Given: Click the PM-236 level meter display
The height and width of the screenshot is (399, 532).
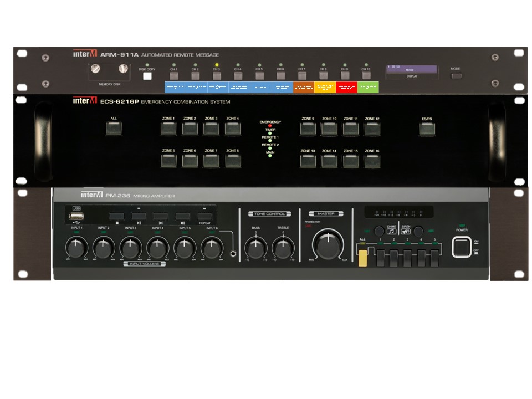Looking at the screenshot, I should point(398,212).
